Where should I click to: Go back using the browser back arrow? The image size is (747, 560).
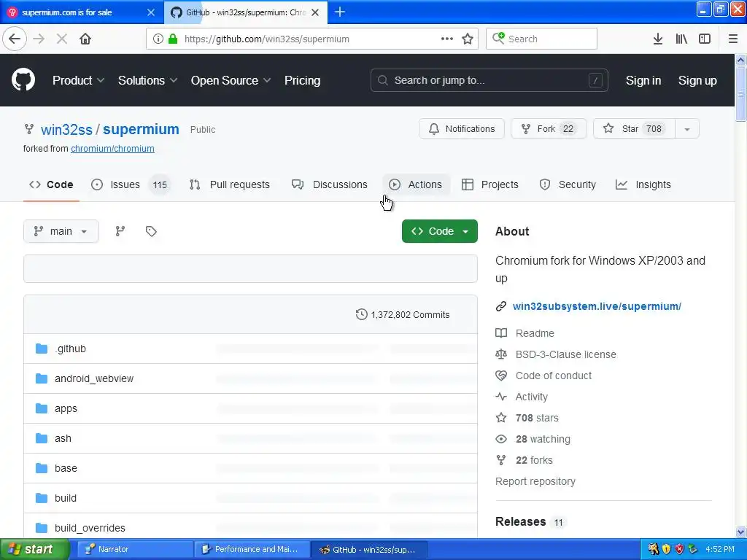pyautogui.click(x=15, y=39)
